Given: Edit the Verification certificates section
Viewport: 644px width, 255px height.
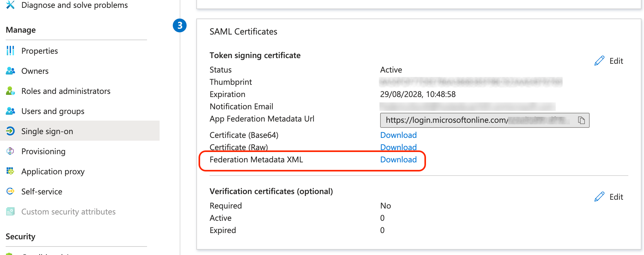Looking at the screenshot, I should click(609, 197).
